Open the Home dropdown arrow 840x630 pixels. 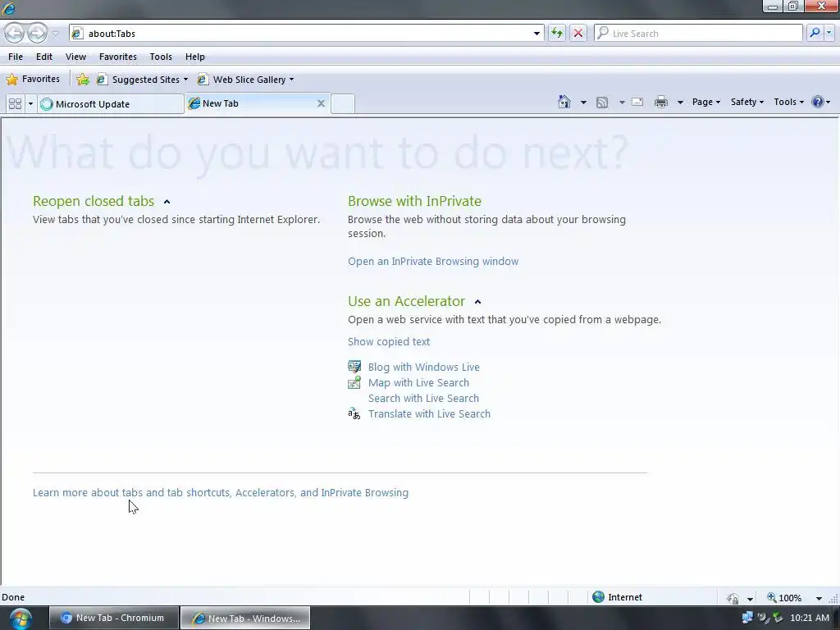[x=583, y=103]
